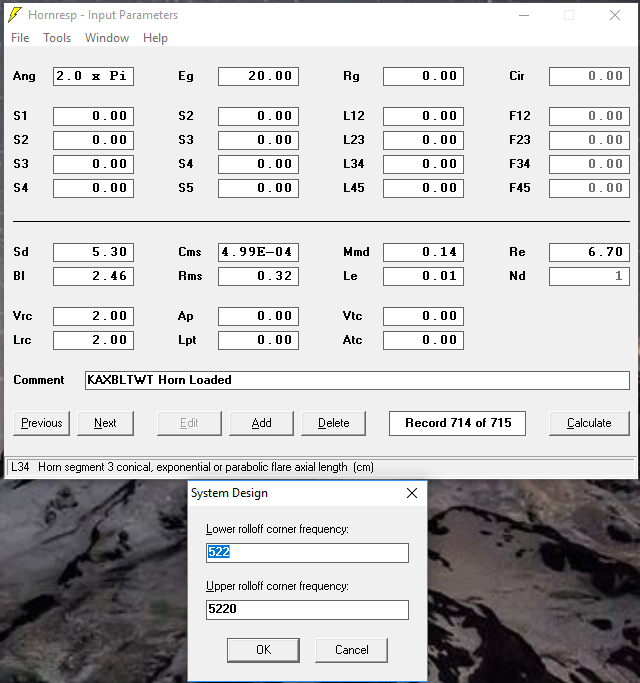Click the Ang field showing 2.0 x Pi

pos(93,76)
